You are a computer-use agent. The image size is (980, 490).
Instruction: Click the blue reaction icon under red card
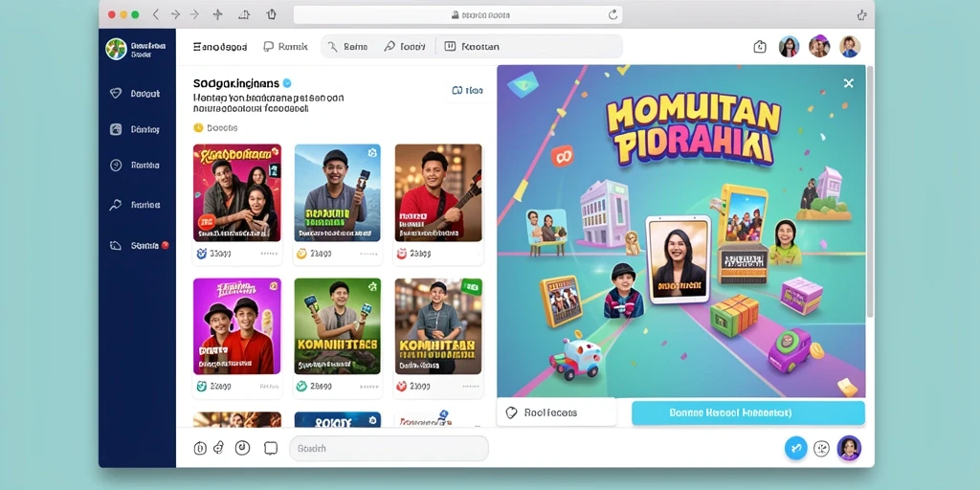point(201,254)
